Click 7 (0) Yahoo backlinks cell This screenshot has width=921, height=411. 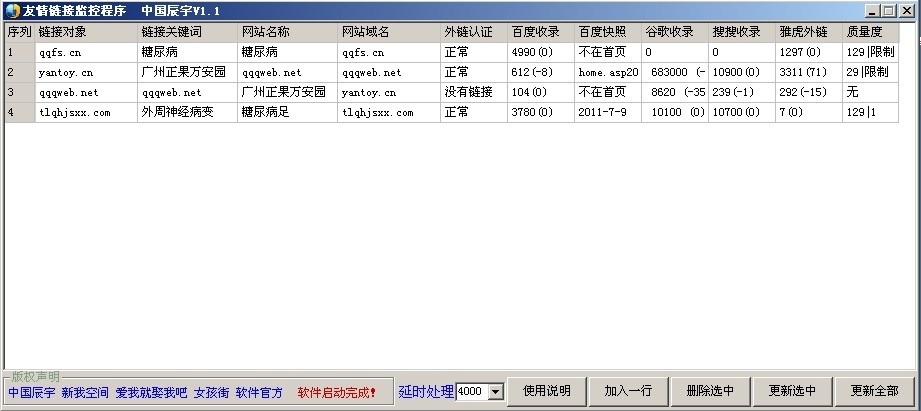[x=808, y=112]
